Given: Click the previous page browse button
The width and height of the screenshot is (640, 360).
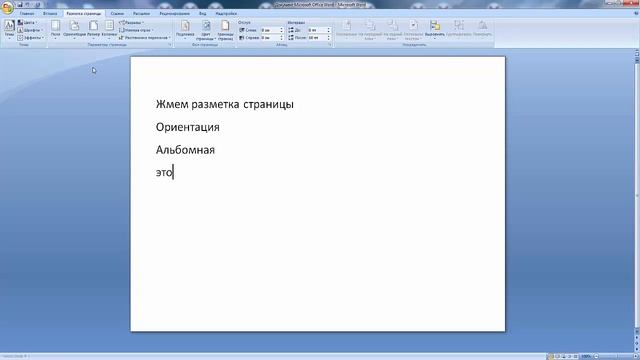Looking at the screenshot, I should (x=637, y=338).
